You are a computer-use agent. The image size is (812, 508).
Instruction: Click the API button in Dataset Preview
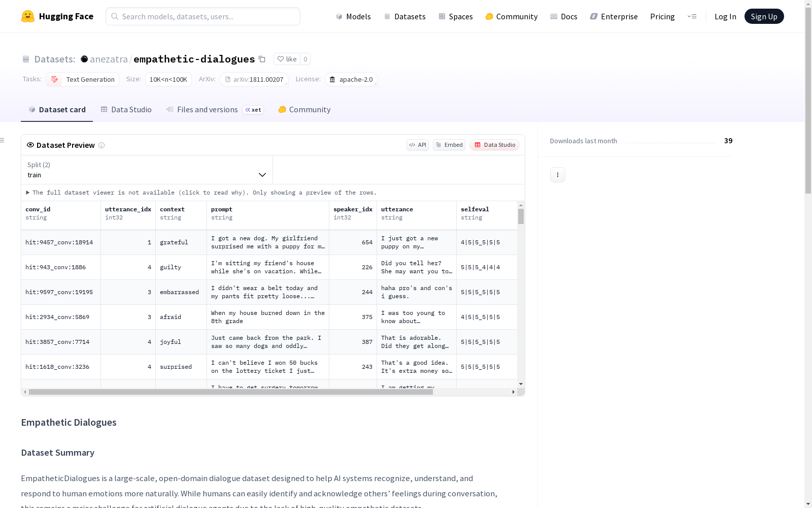pos(418,145)
